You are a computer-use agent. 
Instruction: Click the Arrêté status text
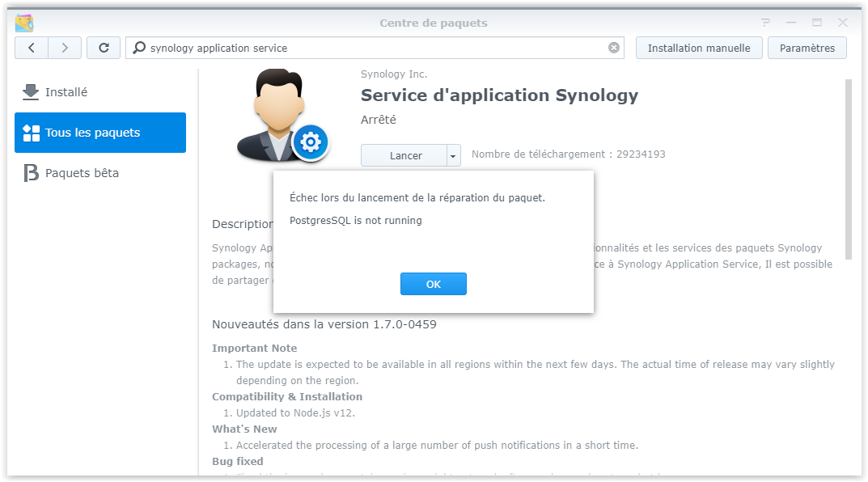coord(378,120)
